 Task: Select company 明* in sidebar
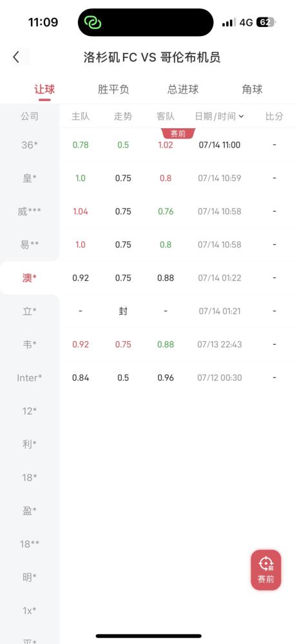(30, 577)
